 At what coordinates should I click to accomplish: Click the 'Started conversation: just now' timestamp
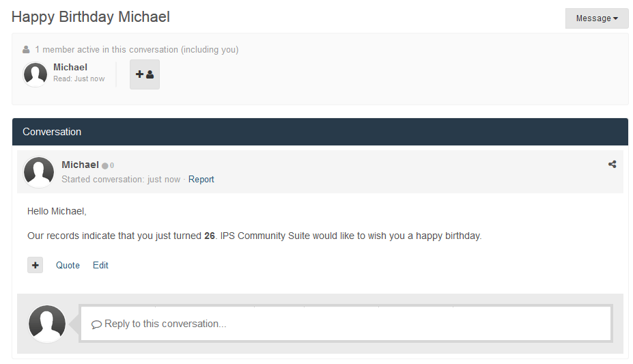coord(121,180)
